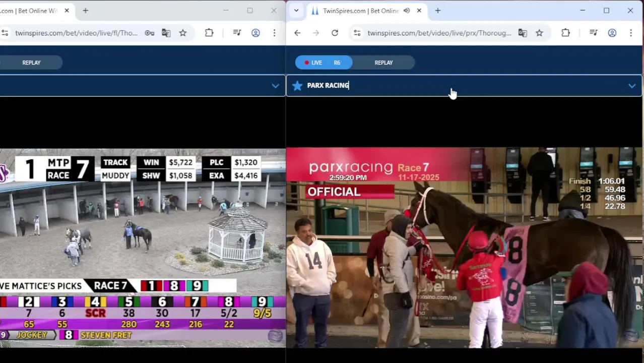Open Chrome menu in left window
The image size is (644, 363).
tap(274, 33)
